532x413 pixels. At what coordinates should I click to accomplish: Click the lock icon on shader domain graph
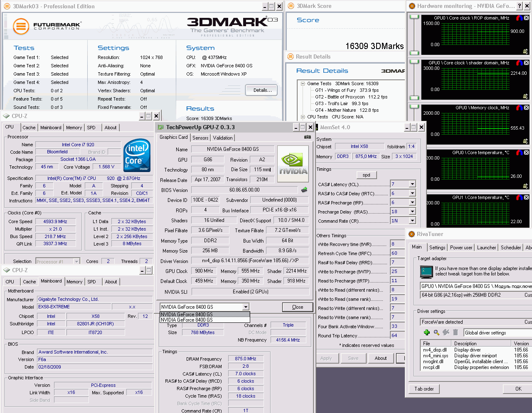tap(526, 96)
